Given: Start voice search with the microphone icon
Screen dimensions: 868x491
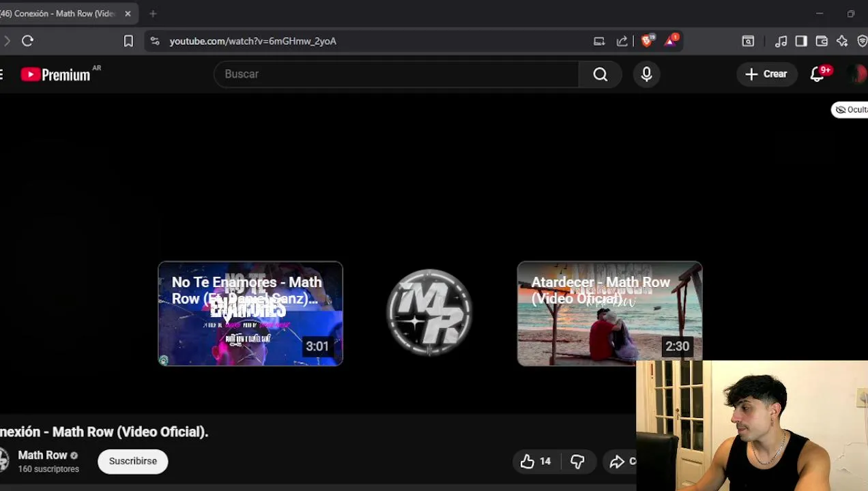Looking at the screenshot, I should tap(646, 74).
